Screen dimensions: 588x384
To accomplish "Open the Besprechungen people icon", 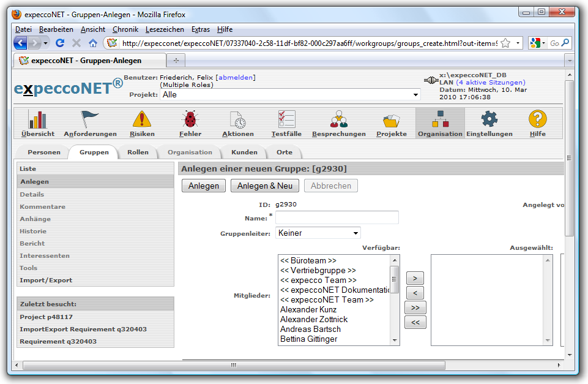I will point(338,119).
